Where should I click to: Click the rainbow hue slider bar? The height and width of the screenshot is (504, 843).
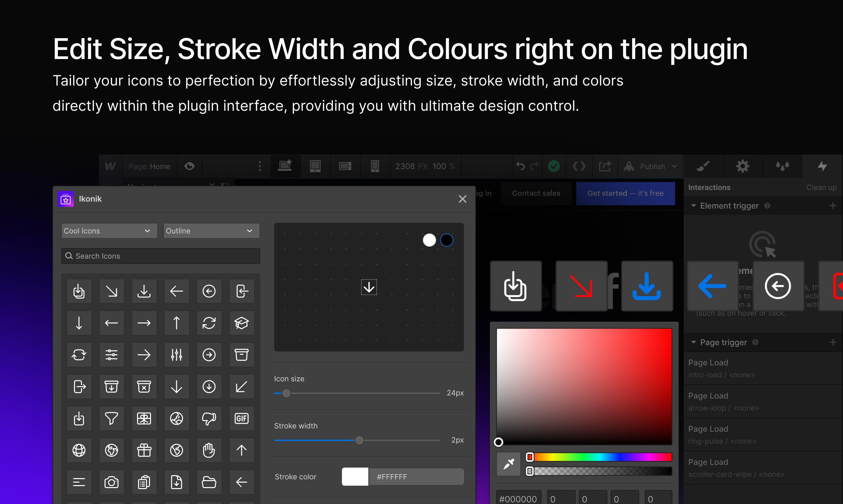599,458
